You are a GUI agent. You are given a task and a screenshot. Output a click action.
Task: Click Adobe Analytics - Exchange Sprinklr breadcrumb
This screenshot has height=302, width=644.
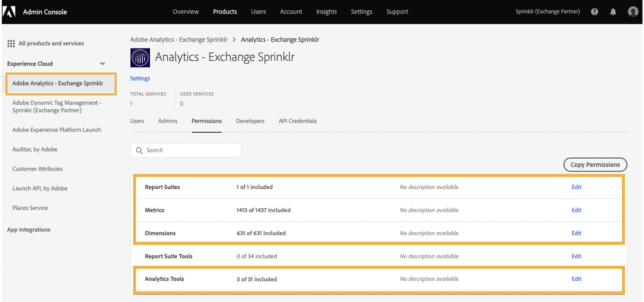[x=179, y=40]
